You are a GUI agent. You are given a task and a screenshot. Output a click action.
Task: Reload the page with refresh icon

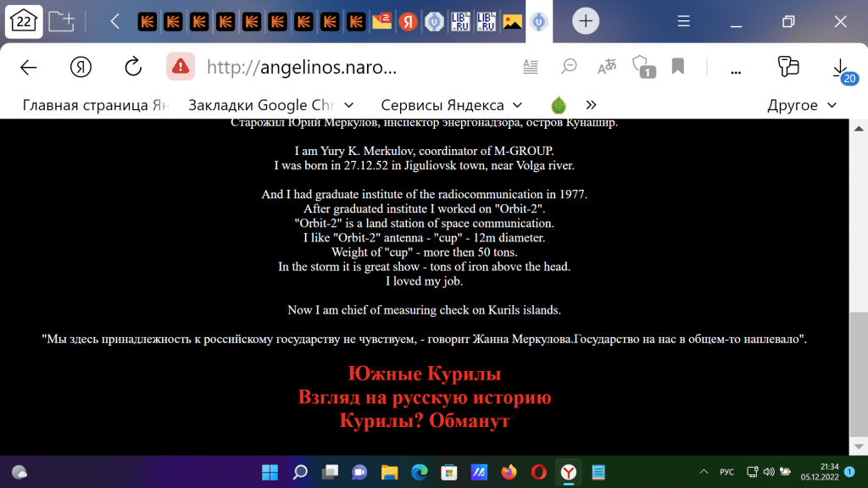coord(133,67)
